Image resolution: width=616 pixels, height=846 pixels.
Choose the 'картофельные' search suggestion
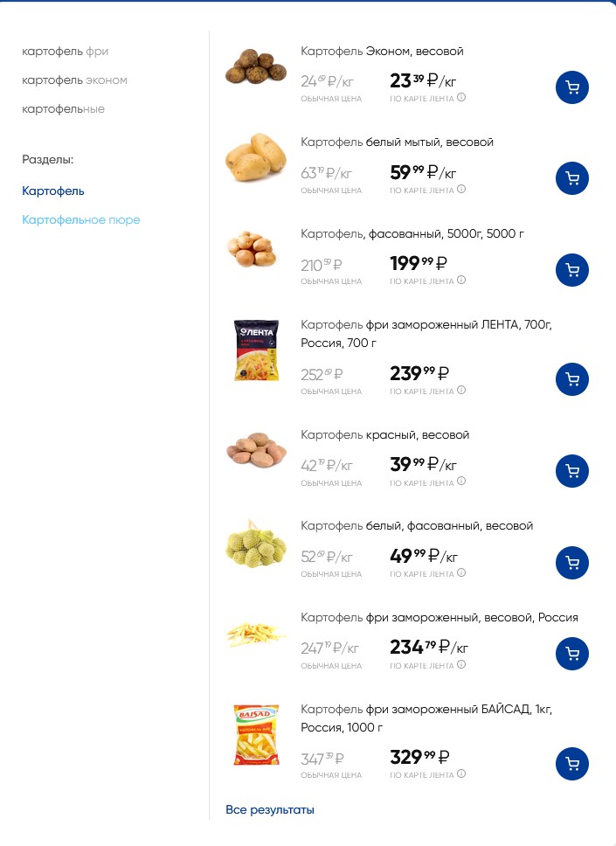tap(63, 109)
